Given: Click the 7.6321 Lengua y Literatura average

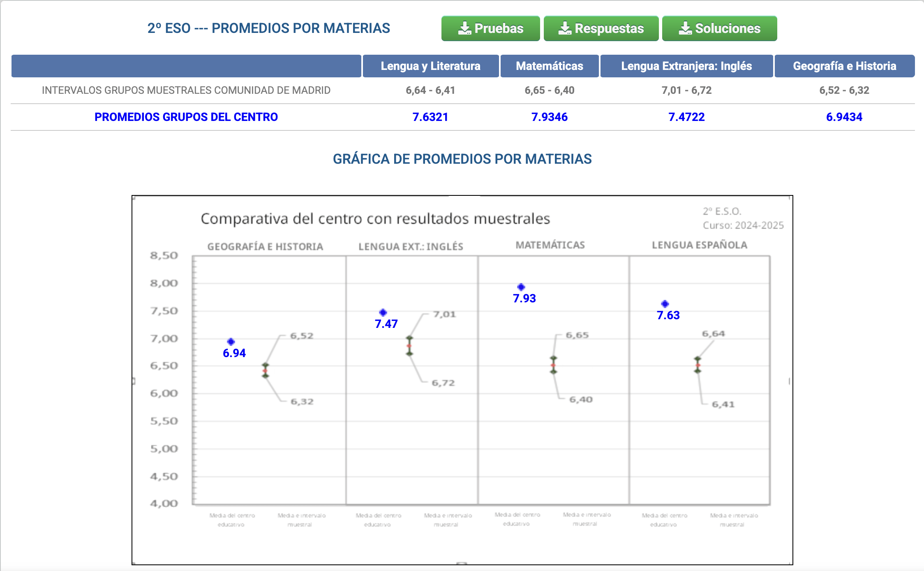Looking at the screenshot, I should coord(430,117).
